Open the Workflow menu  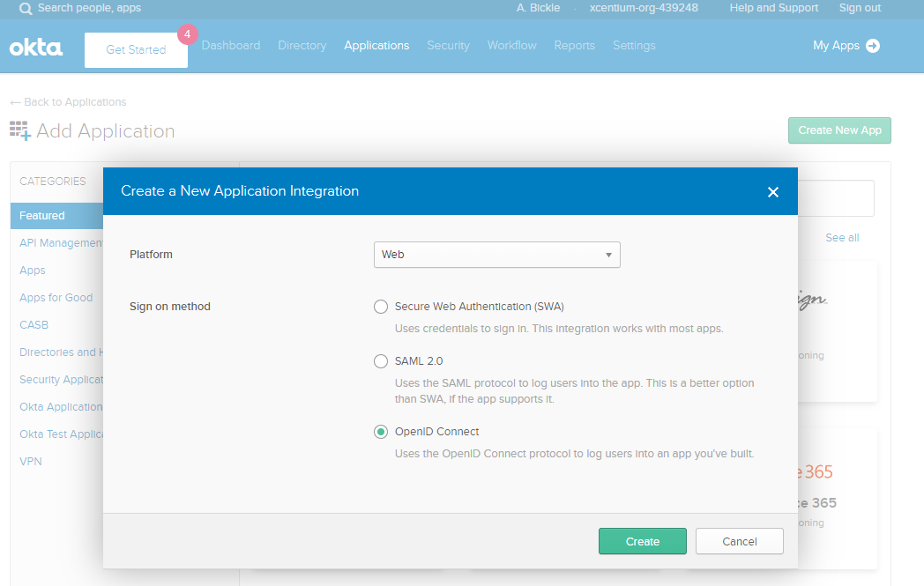(512, 45)
